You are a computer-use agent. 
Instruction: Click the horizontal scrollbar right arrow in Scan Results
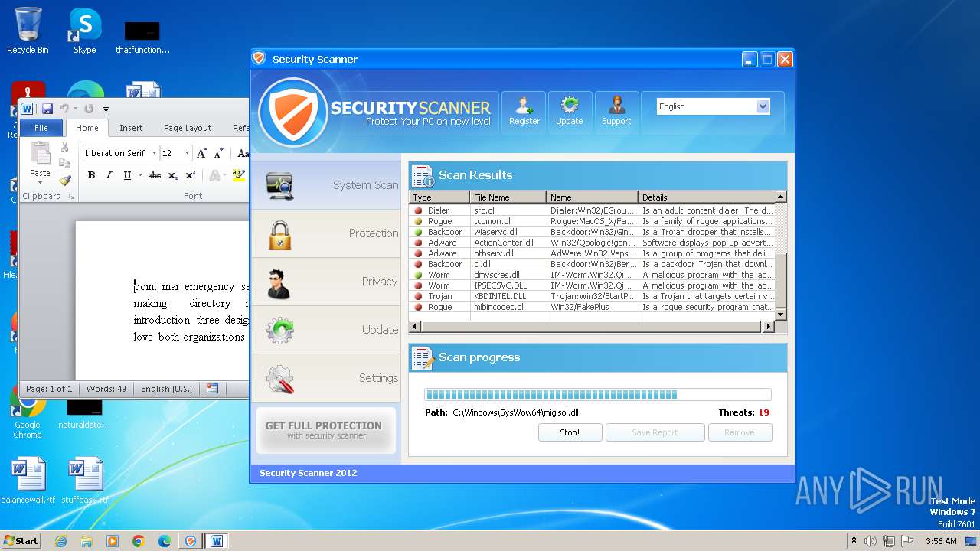[x=769, y=327]
